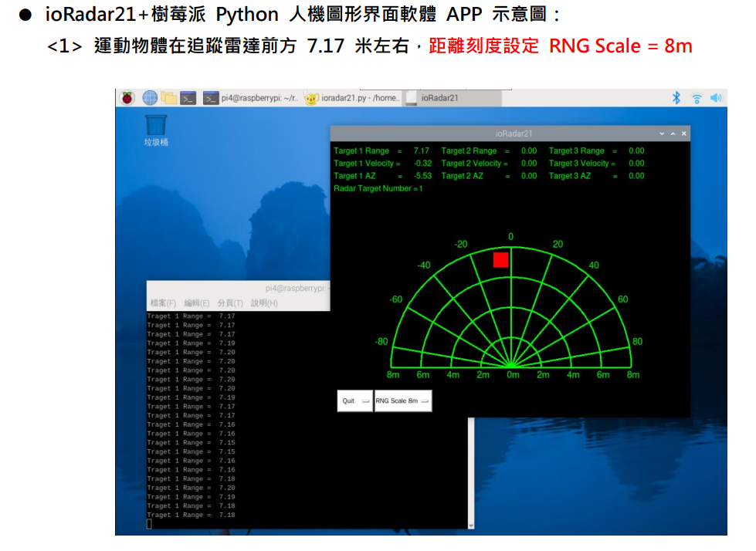Image resolution: width=756 pixels, height=551 pixels.
Task: Launch the web browser globe icon
Action: pyautogui.click(x=150, y=98)
